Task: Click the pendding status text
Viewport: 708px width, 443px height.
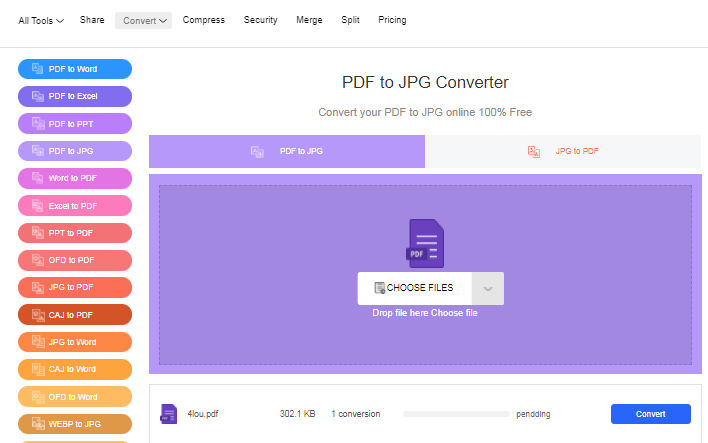Action: [533, 414]
